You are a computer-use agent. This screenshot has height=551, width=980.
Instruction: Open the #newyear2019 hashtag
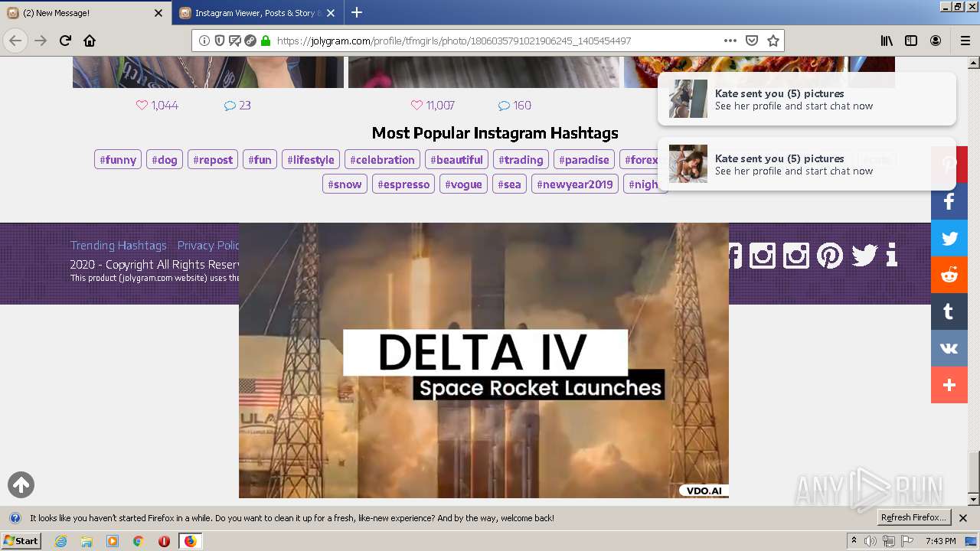pos(575,184)
